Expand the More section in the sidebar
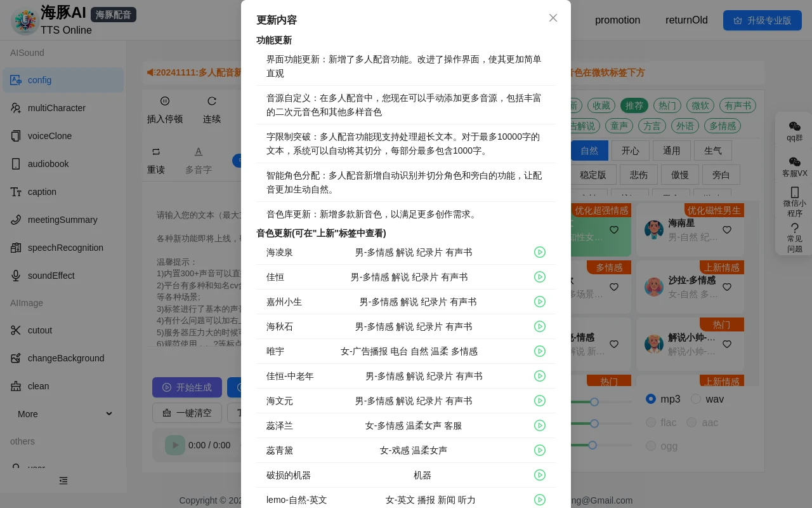The height and width of the screenshot is (508, 812). point(63,414)
